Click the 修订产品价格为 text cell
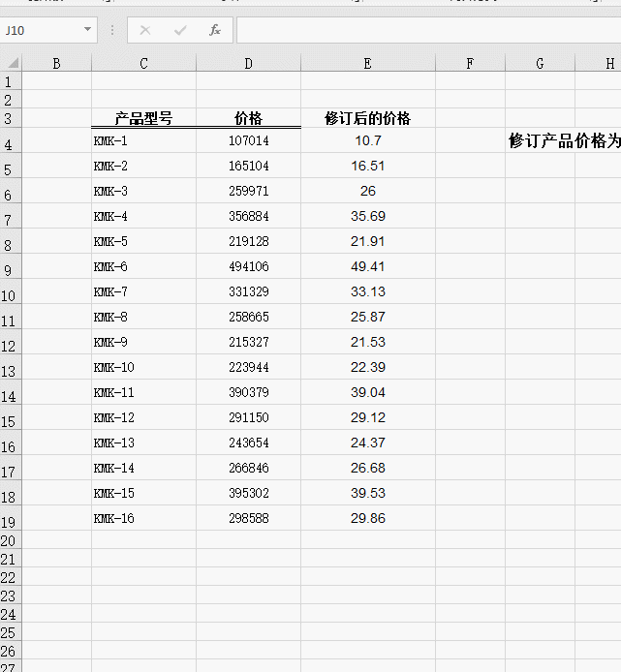 [565, 140]
